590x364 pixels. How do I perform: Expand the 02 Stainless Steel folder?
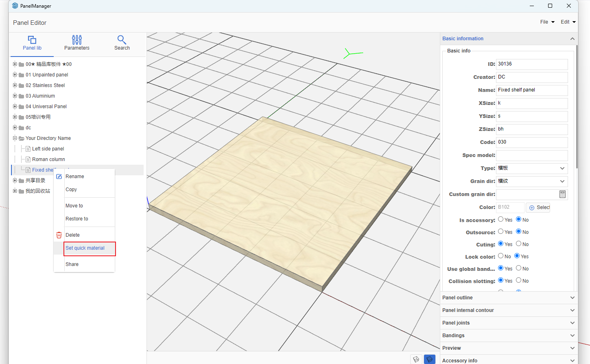click(15, 85)
